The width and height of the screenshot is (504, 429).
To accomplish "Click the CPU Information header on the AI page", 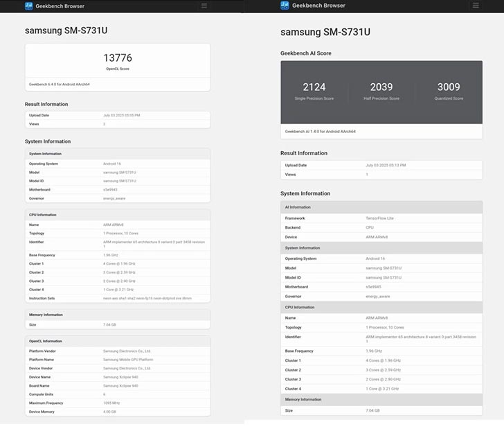I will pos(381,307).
